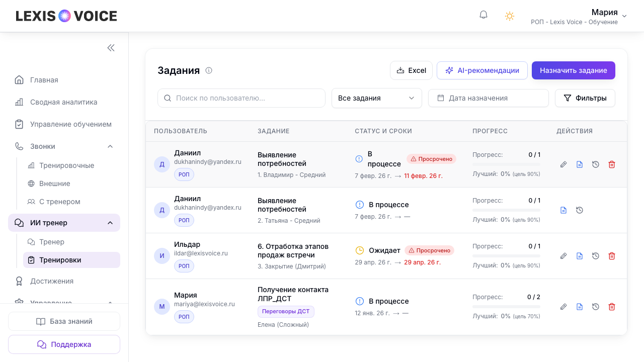
Task: Click Поддержка support button
Action: click(64, 344)
